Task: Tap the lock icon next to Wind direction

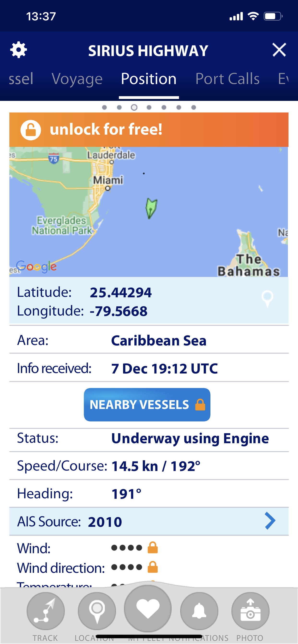Action: [153, 567]
